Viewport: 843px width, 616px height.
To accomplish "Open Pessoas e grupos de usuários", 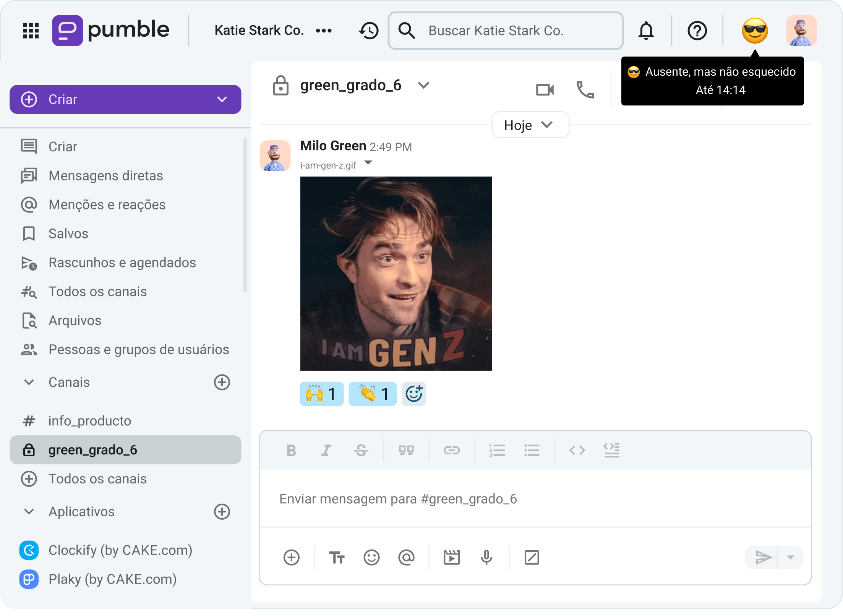I will point(125,349).
